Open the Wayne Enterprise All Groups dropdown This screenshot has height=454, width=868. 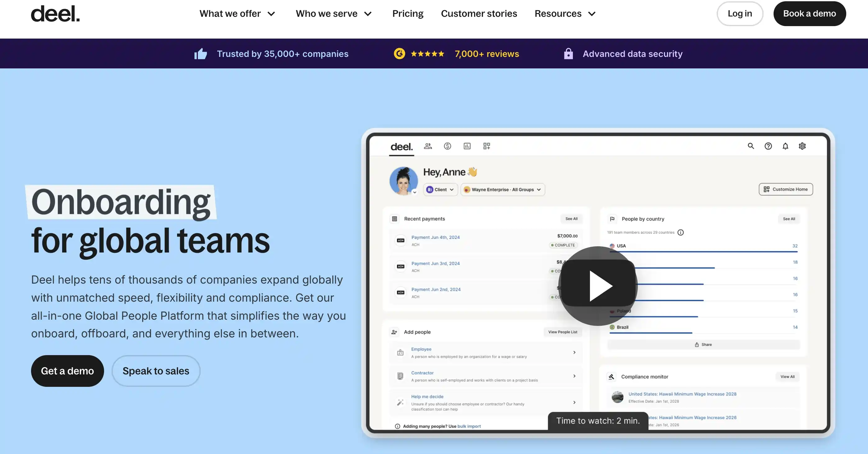(503, 190)
